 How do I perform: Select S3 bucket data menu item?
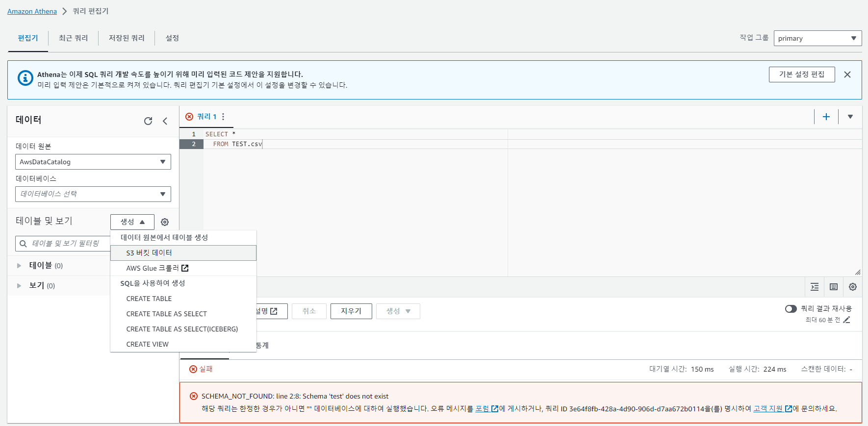[x=183, y=253]
